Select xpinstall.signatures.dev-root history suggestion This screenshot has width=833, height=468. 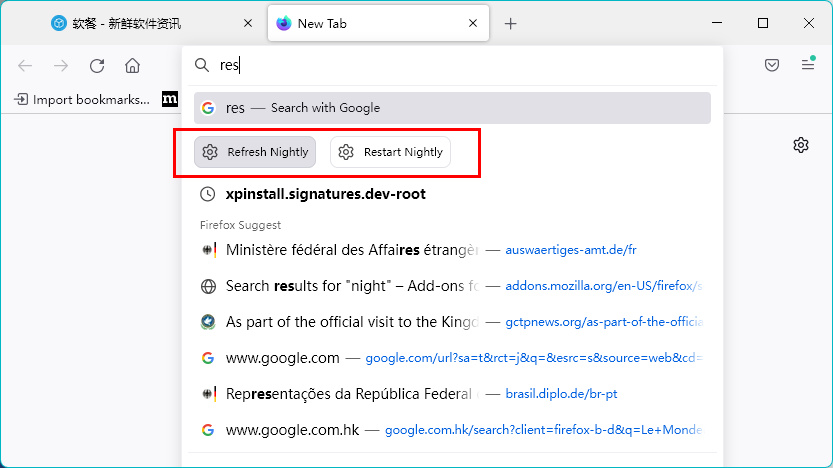coord(325,194)
